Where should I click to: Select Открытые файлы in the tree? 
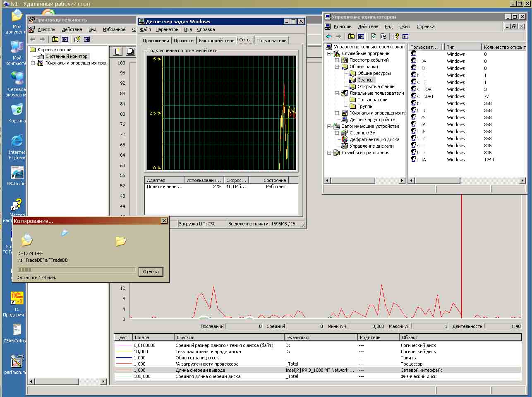376,86
